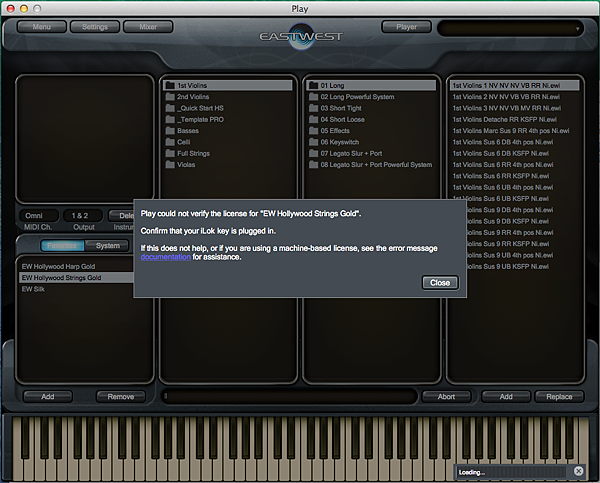Click the empty loaded-instruments list
Screen dimensions: 600x483
coord(85,139)
